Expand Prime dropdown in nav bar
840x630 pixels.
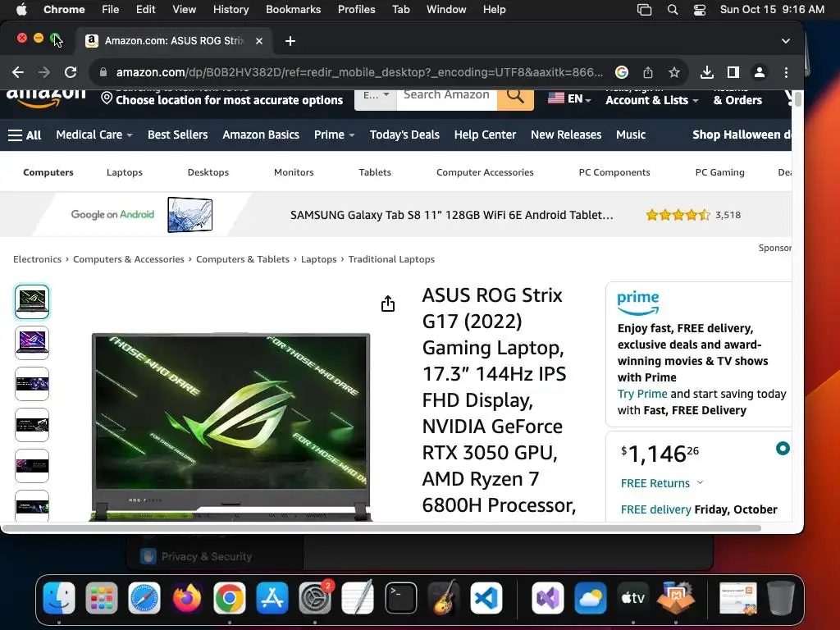(x=335, y=135)
